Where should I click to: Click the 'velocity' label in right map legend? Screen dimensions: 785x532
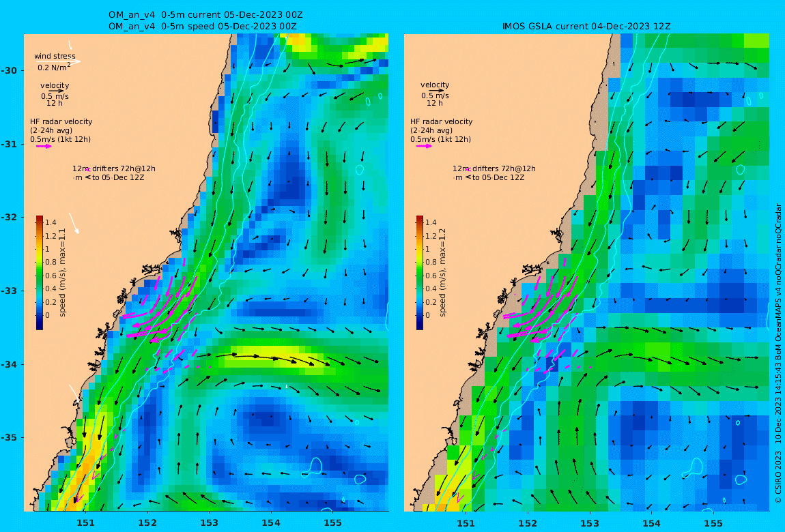pyautogui.click(x=435, y=85)
